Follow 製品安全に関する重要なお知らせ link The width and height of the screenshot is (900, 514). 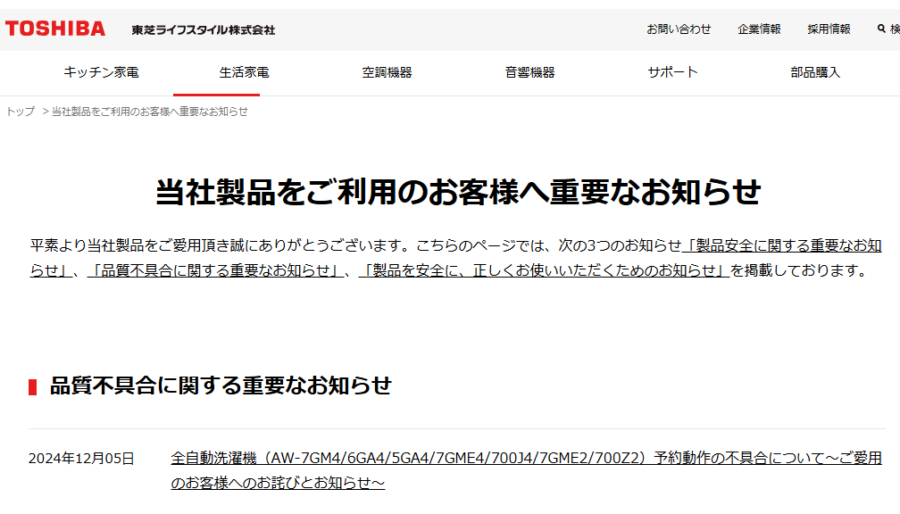click(782, 246)
